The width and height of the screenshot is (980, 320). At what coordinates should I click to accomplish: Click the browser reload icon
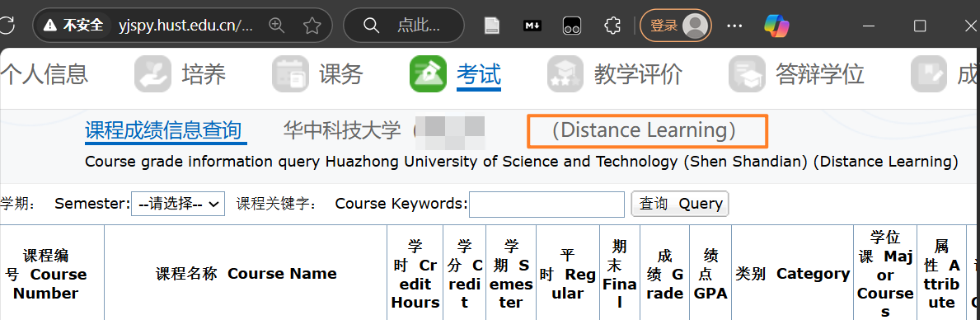[7, 26]
